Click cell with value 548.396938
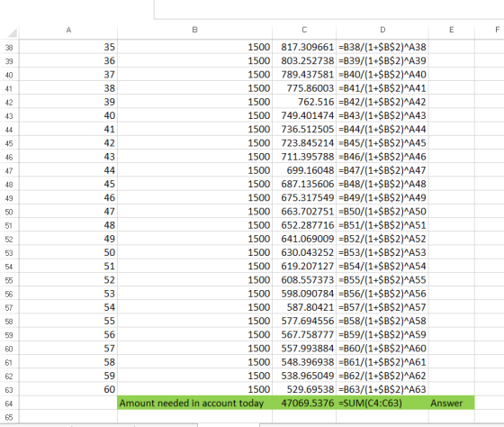 (x=304, y=362)
